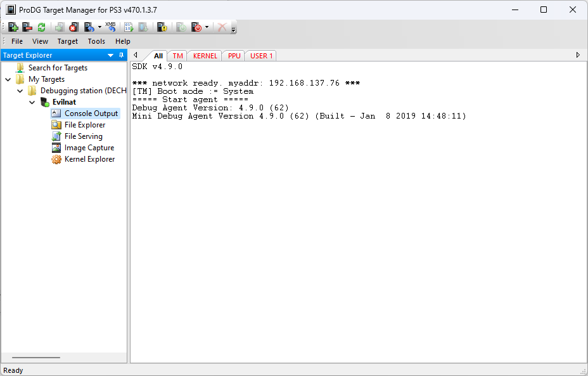Open the Tools menu
This screenshot has height=376, width=588.
click(96, 41)
